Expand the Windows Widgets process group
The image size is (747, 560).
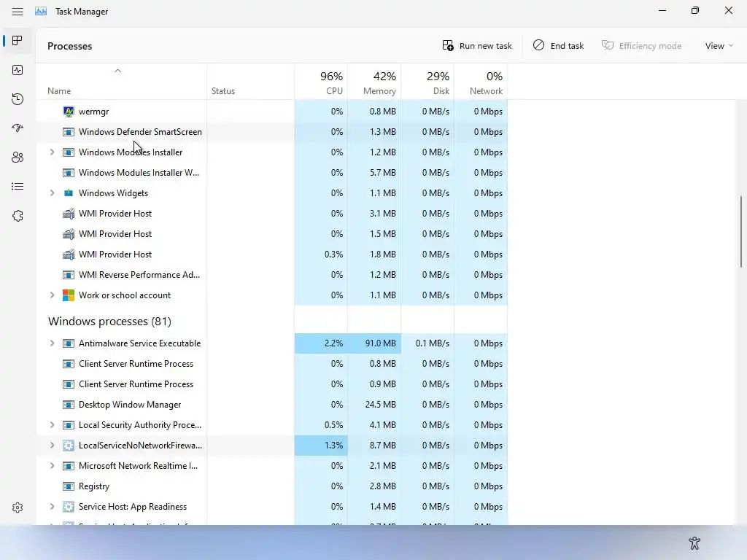click(x=52, y=192)
